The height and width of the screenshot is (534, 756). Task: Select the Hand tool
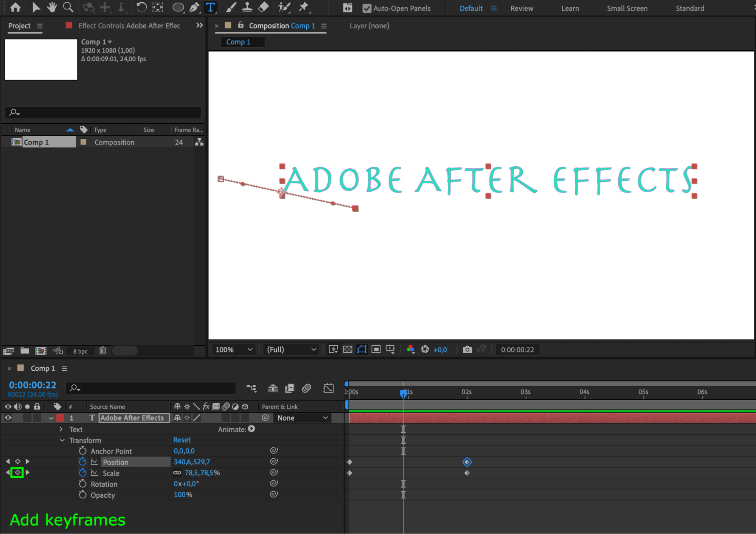pyautogui.click(x=52, y=7)
